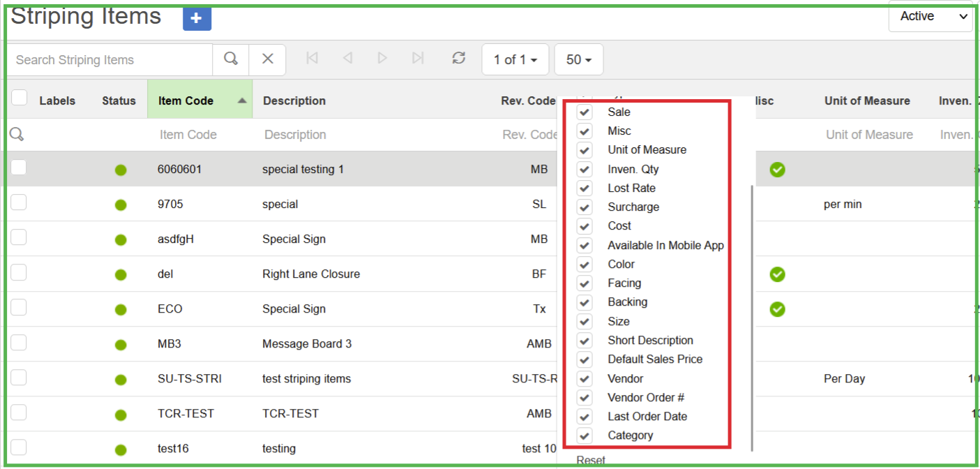Click the previous page triangle icon

click(347, 59)
